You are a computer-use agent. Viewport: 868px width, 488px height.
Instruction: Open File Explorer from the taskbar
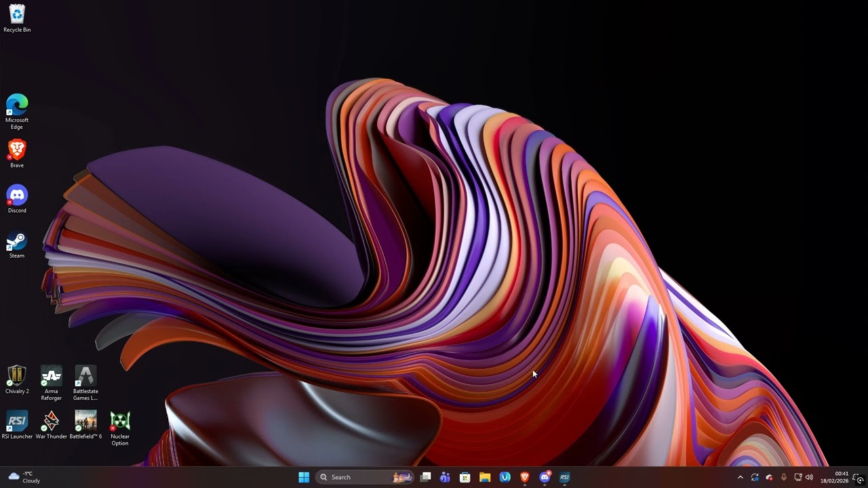tap(485, 477)
